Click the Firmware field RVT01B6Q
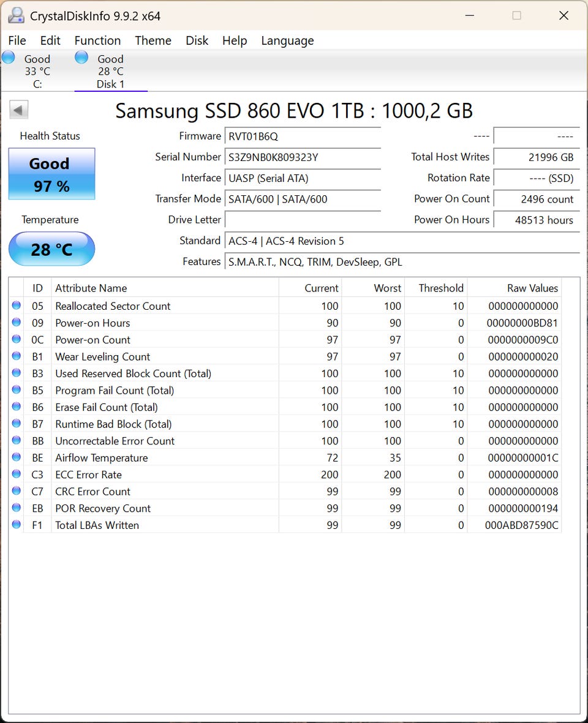Image resolution: width=588 pixels, height=723 pixels. tap(303, 137)
